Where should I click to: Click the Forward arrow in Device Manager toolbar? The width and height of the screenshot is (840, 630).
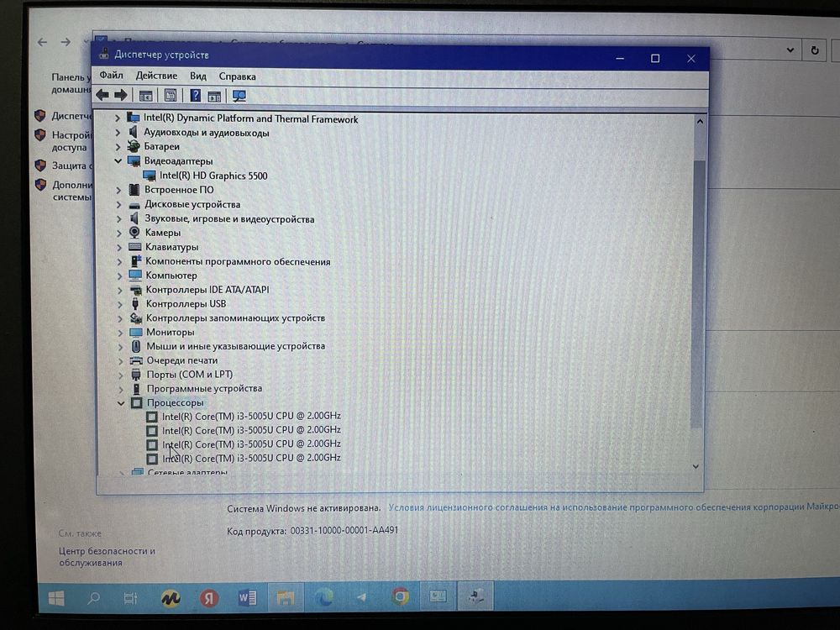click(x=121, y=96)
